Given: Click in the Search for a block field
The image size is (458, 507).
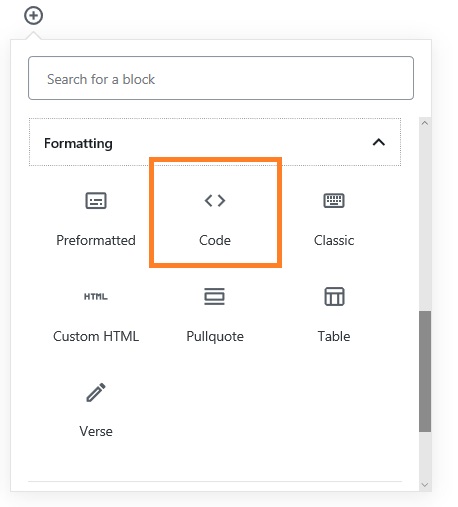Looking at the screenshot, I should 221,78.
